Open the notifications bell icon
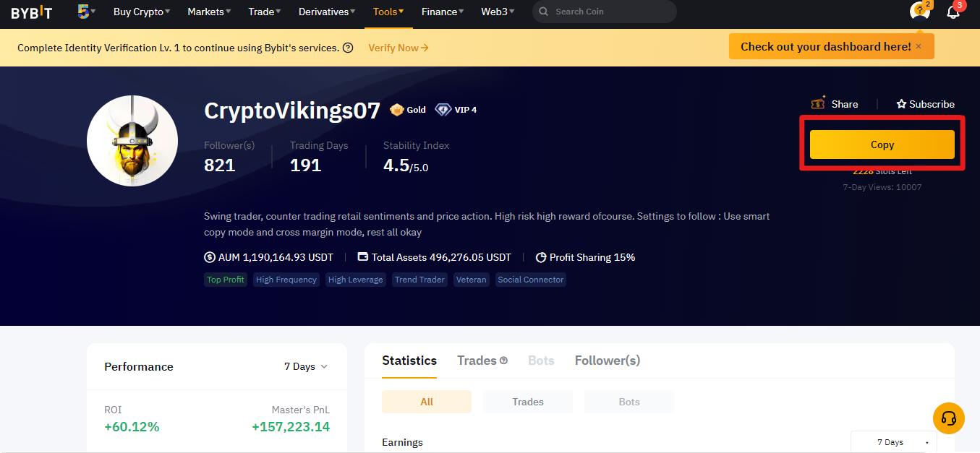This screenshot has height=453, width=980. click(x=953, y=12)
